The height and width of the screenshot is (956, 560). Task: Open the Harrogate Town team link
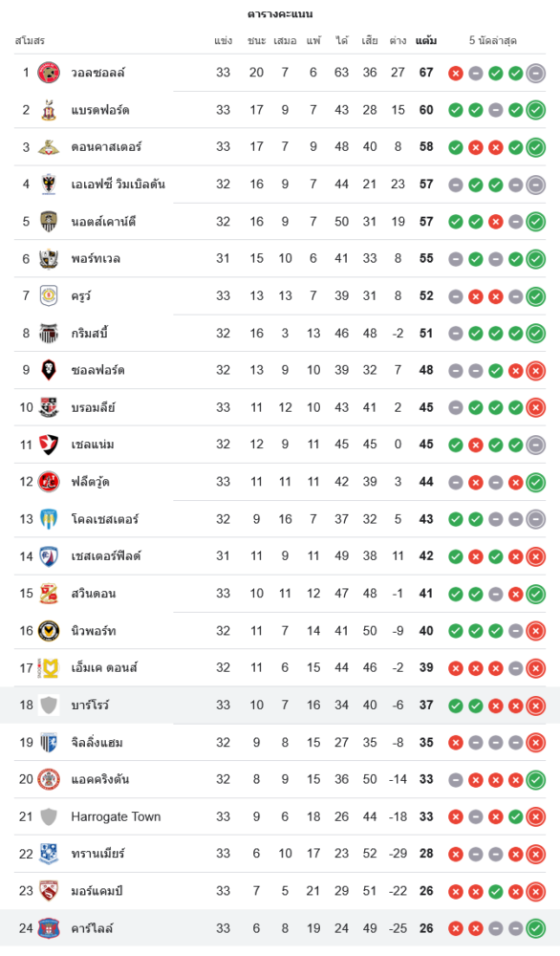pyautogui.click(x=116, y=816)
